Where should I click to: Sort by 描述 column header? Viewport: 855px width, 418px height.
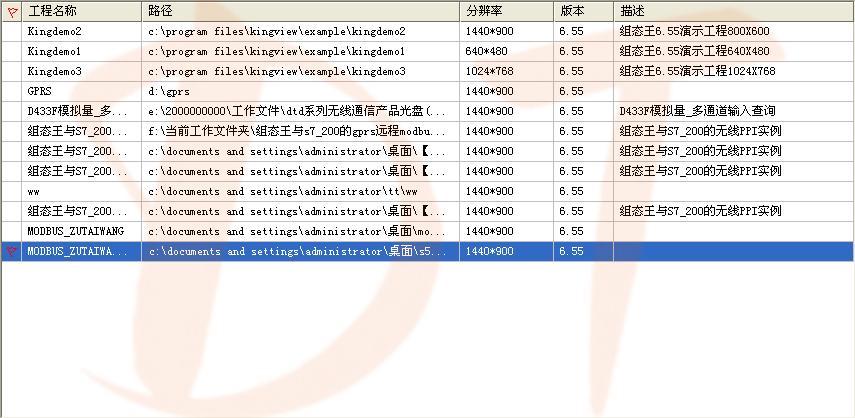pos(733,11)
